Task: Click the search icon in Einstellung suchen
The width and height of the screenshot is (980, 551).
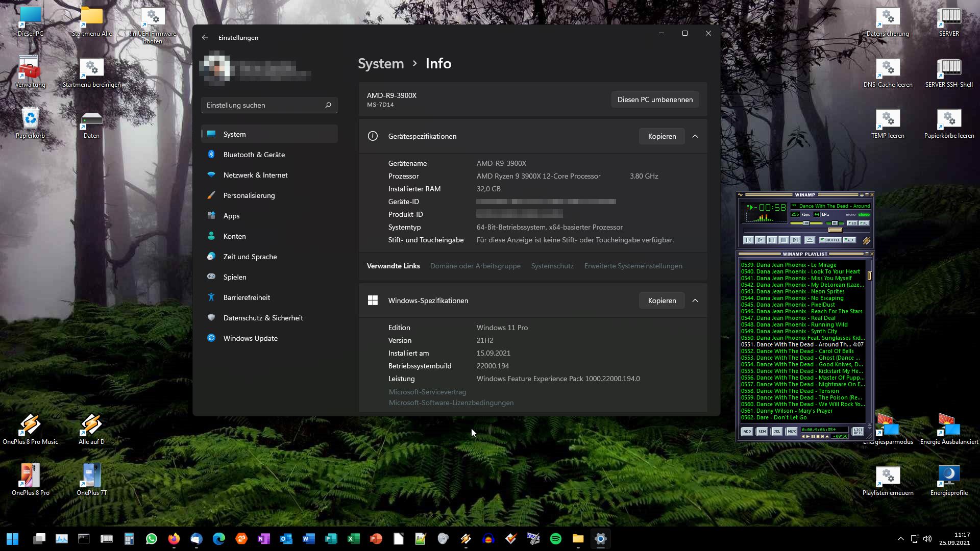Action: click(x=328, y=105)
